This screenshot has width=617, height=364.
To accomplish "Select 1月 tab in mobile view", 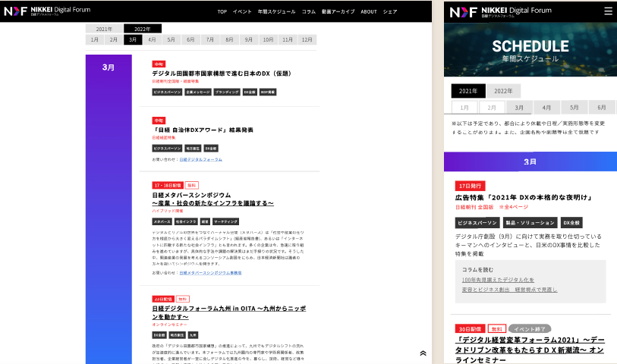I will point(464,108).
